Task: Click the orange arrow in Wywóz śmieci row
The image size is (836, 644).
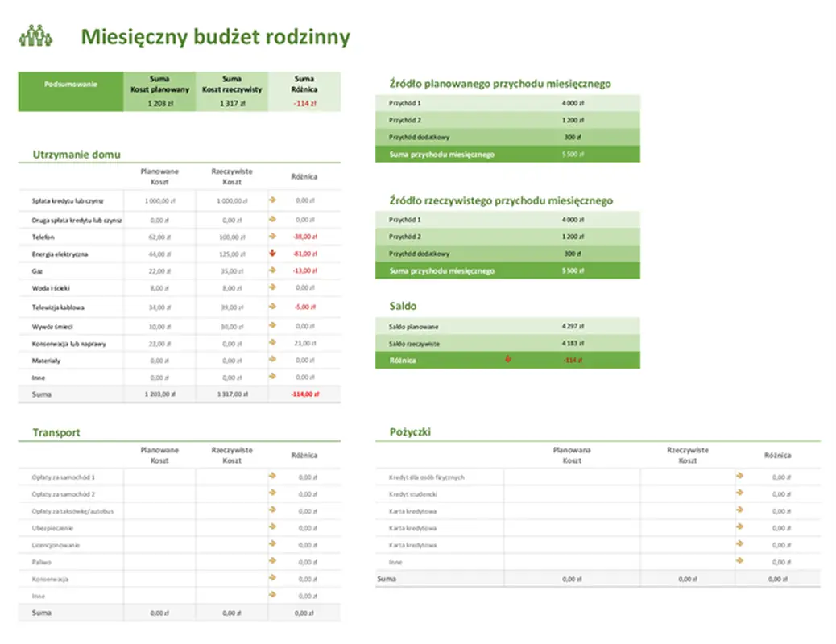Action: point(272,325)
